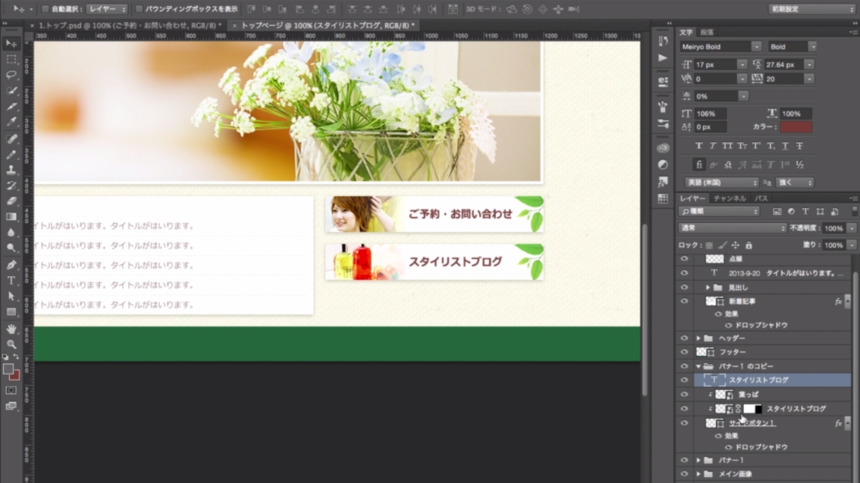Select the サイドボタン1 layer row
This screenshot has height=483, width=860.
[x=772, y=423]
